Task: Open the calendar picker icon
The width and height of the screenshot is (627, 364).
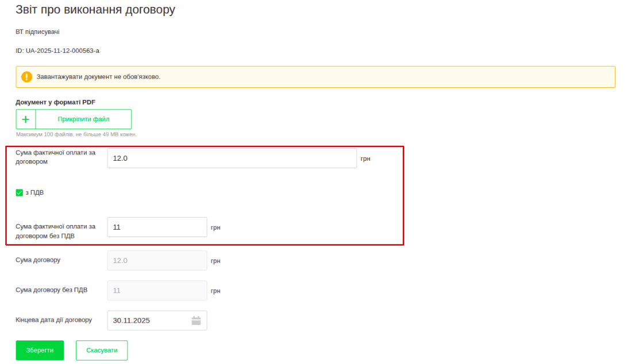Action: (x=196, y=320)
